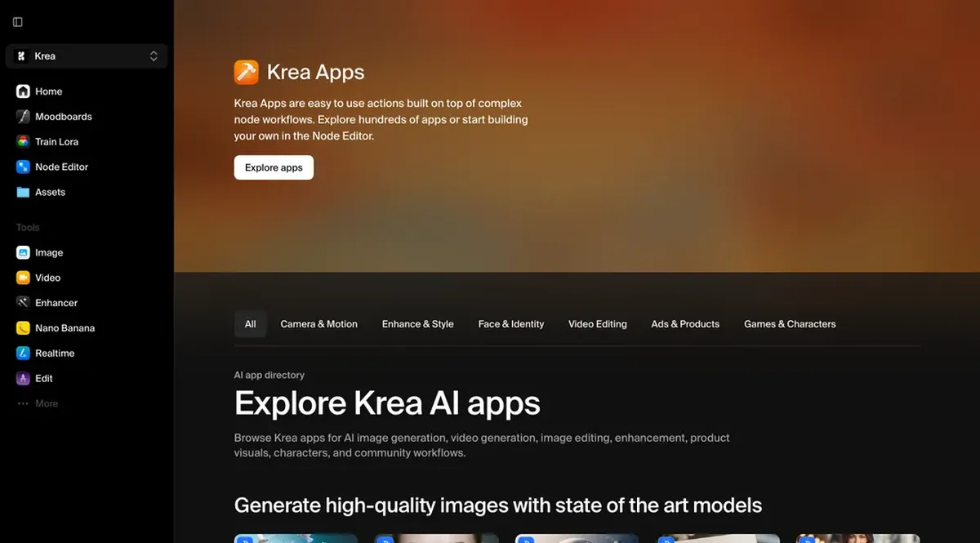Viewport: 980px width, 543px height.
Task: Click the Nano Banana icon
Action: pos(23,328)
